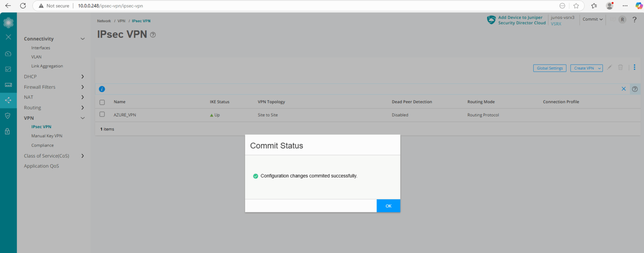Open the vertical dots more options icon
Viewport: 644px width, 253px height.
[x=634, y=67]
